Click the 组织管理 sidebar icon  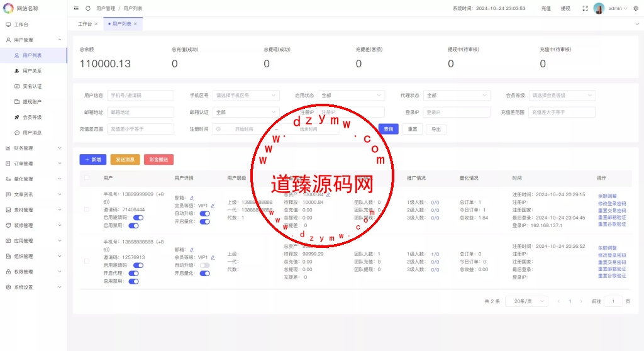8,256
